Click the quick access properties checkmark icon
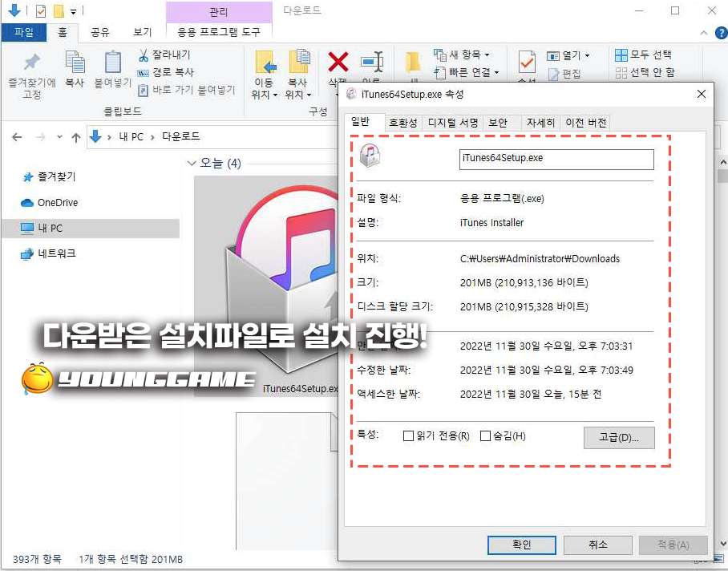Image resolution: width=728 pixels, height=571 pixels. 41,10
